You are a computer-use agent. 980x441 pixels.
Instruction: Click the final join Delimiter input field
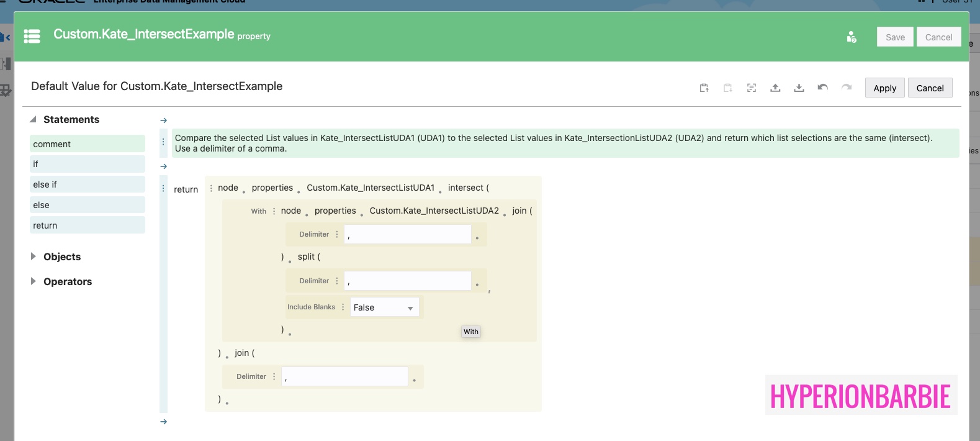[344, 377]
